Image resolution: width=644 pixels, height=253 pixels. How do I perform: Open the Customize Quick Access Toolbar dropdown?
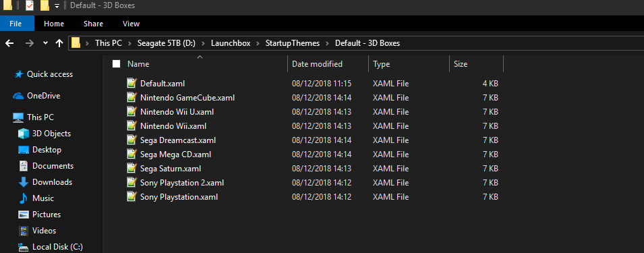57,6
